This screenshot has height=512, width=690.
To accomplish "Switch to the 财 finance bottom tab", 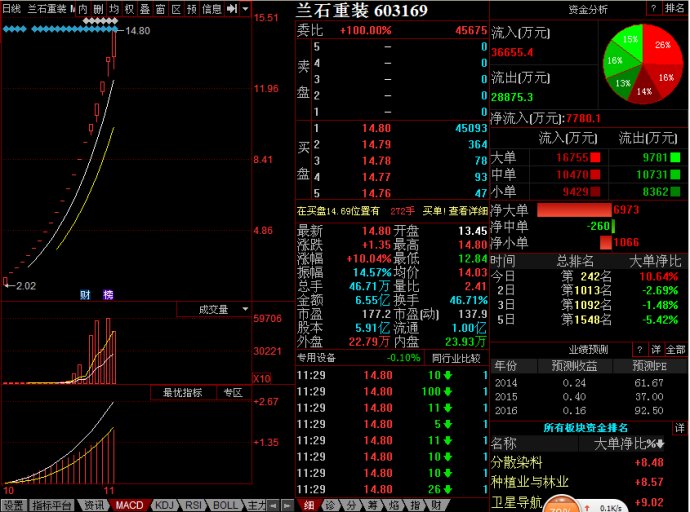I will (x=436, y=505).
